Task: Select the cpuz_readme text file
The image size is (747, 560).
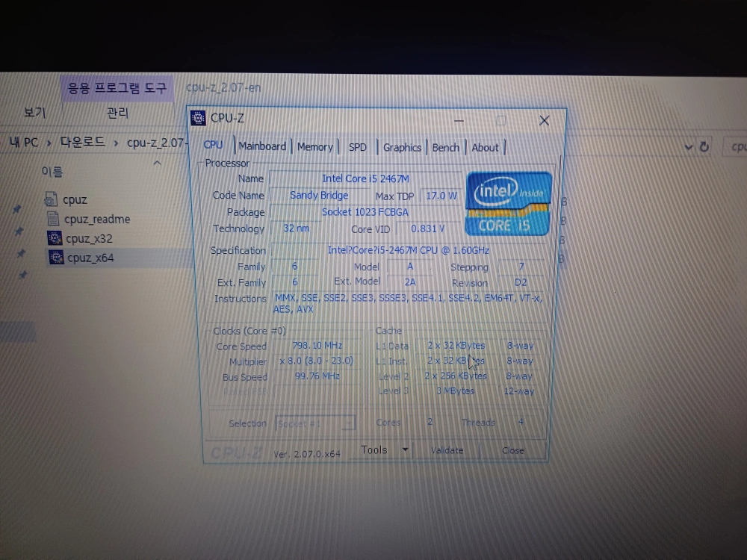Action: pyautogui.click(x=96, y=219)
